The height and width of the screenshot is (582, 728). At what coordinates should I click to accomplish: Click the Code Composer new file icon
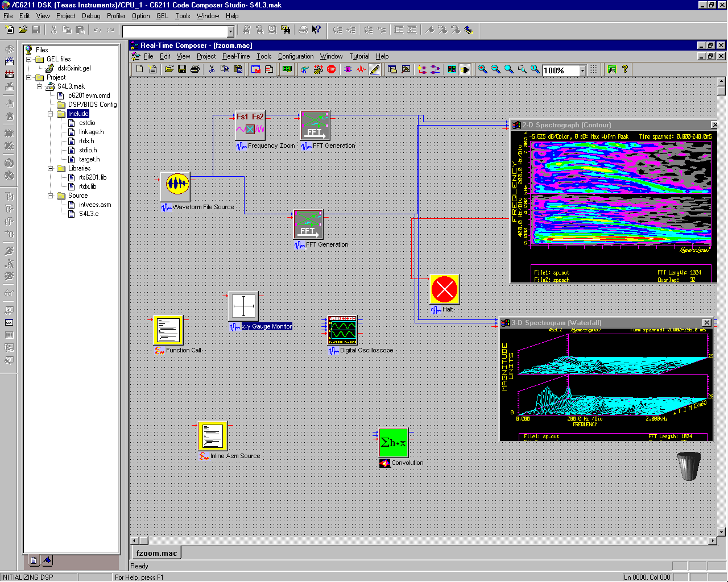pos(10,30)
